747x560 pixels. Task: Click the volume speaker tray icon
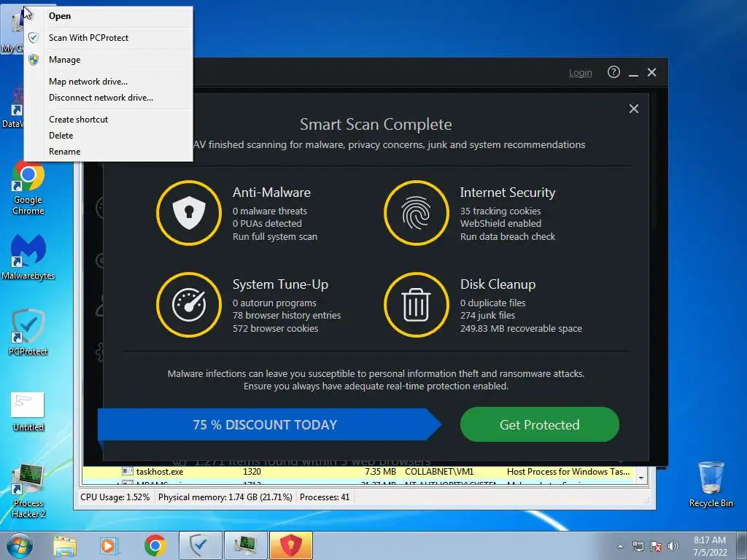point(673,546)
